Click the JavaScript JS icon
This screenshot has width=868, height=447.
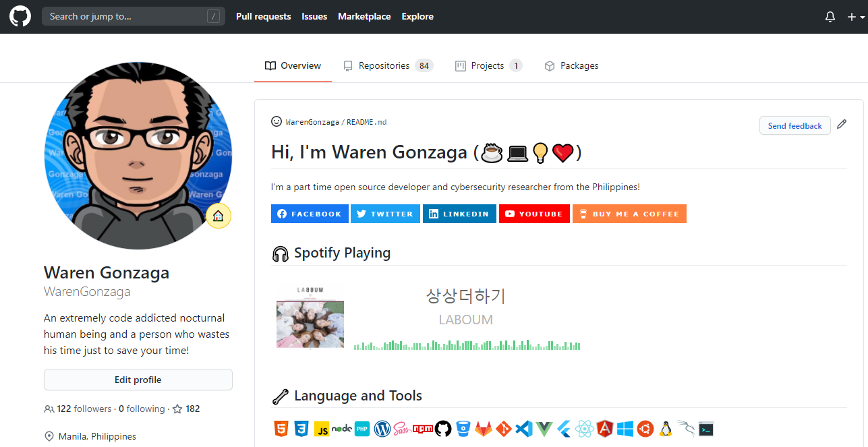pos(321,429)
